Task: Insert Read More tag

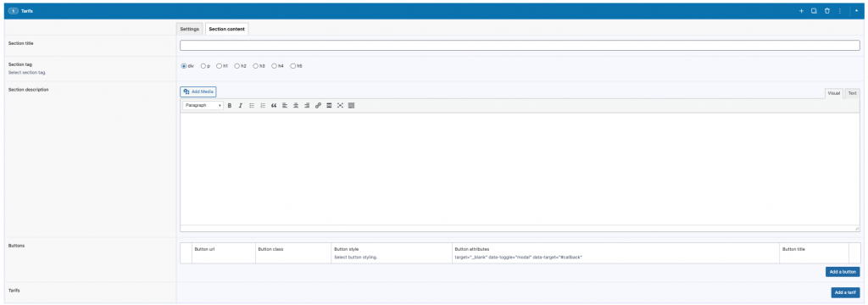Action: pos(330,105)
